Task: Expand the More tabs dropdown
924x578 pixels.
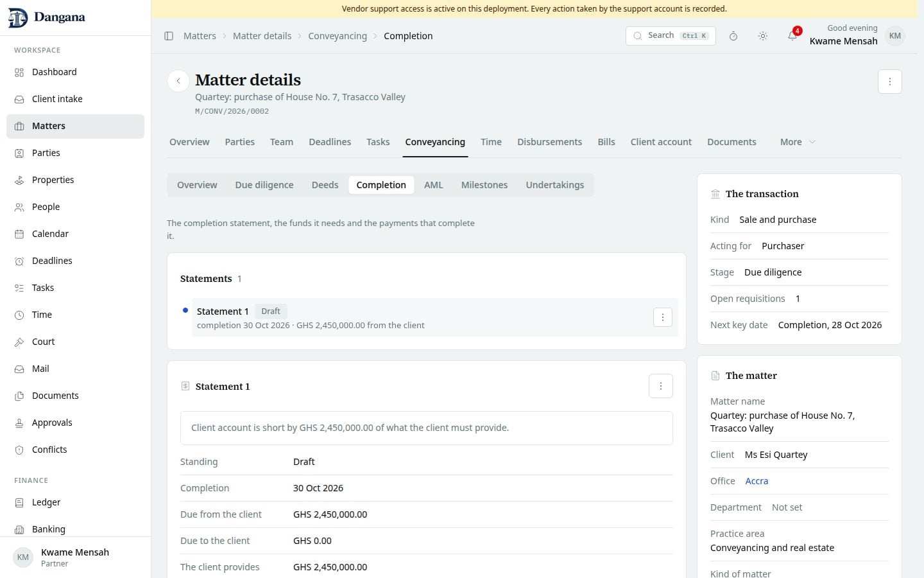Action: coord(798,142)
